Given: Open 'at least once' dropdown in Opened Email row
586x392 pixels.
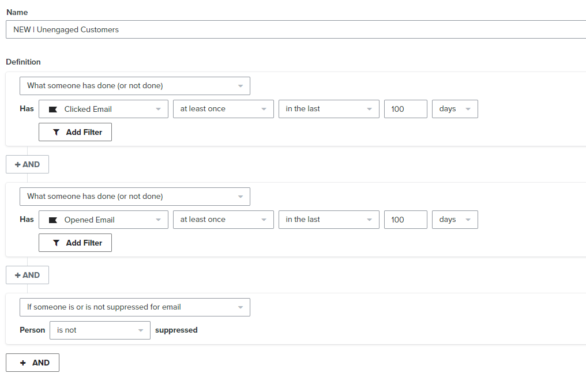Looking at the screenshot, I should click(x=223, y=220).
